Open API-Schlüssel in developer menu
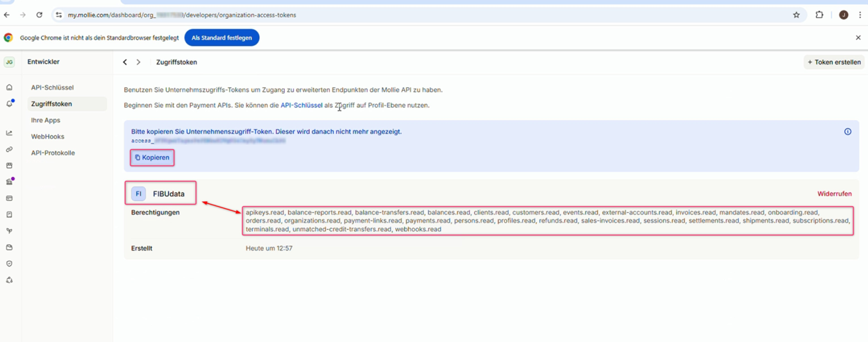Viewport: 868px width, 342px height. coord(52,87)
